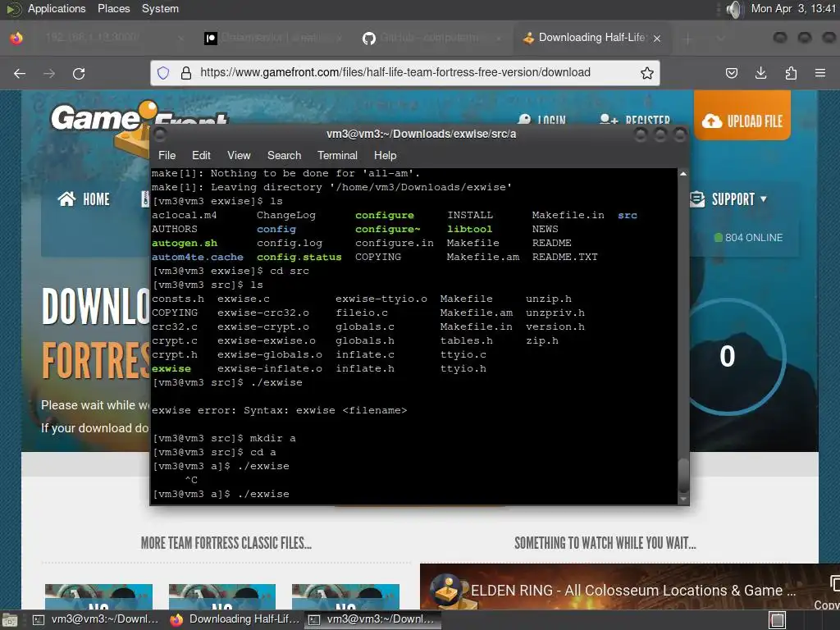The height and width of the screenshot is (630, 840).
Task: Switch to the first 192.168 browser tab
Action: pyautogui.click(x=113, y=38)
